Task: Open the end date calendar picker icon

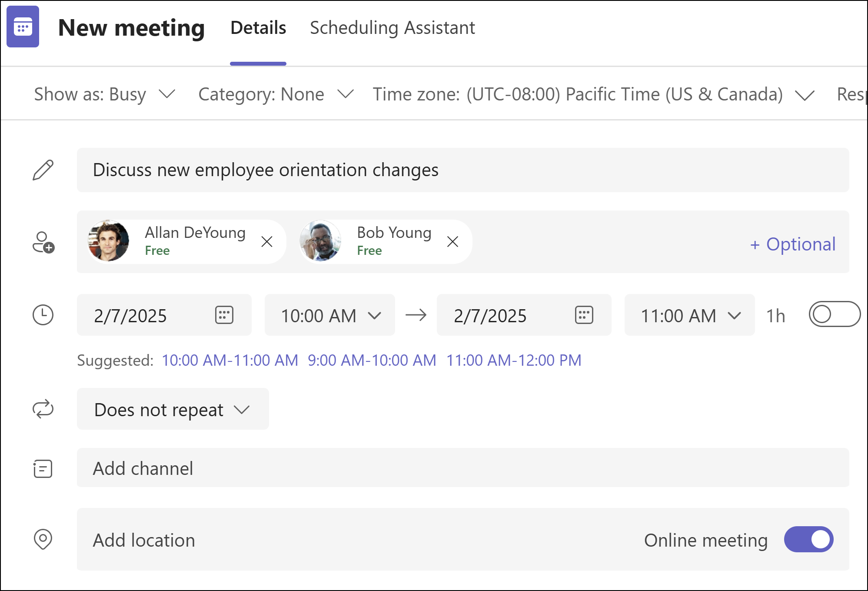Action: [x=584, y=315]
